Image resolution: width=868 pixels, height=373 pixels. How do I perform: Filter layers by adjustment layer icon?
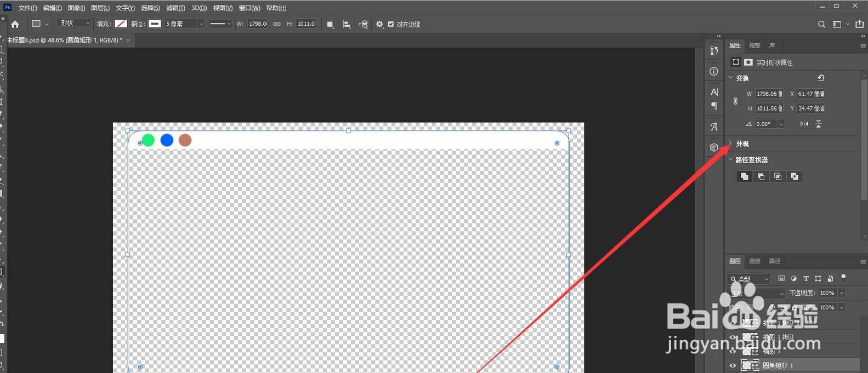(793, 278)
